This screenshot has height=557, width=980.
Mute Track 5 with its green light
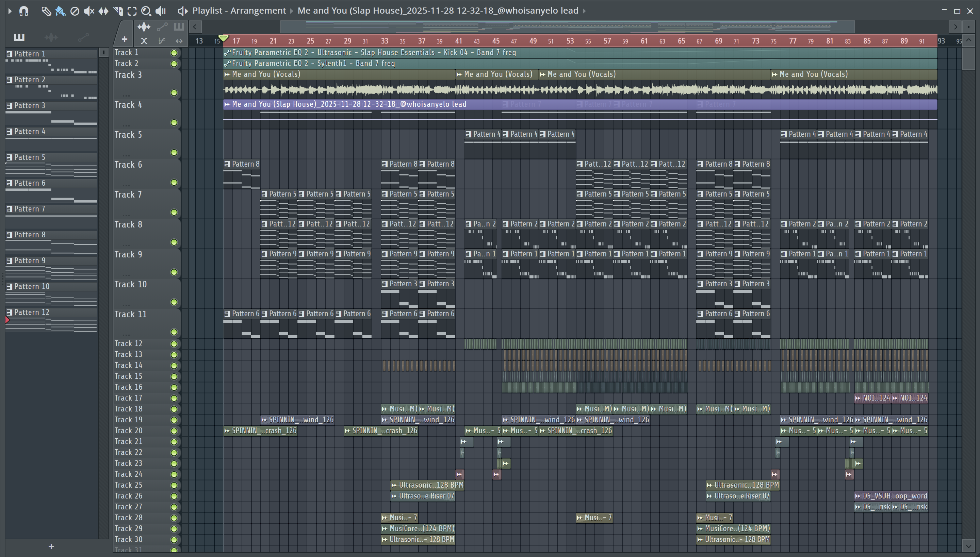(174, 153)
